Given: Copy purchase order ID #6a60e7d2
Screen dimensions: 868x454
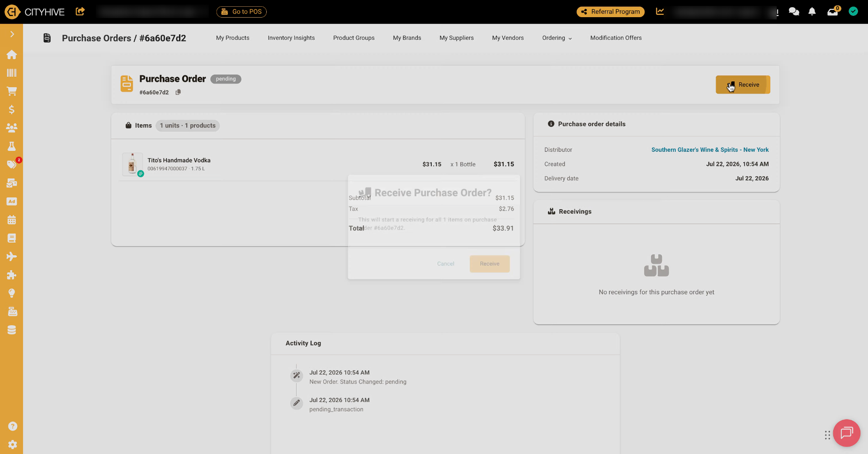Looking at the screenshot, I should coord(178,92).
